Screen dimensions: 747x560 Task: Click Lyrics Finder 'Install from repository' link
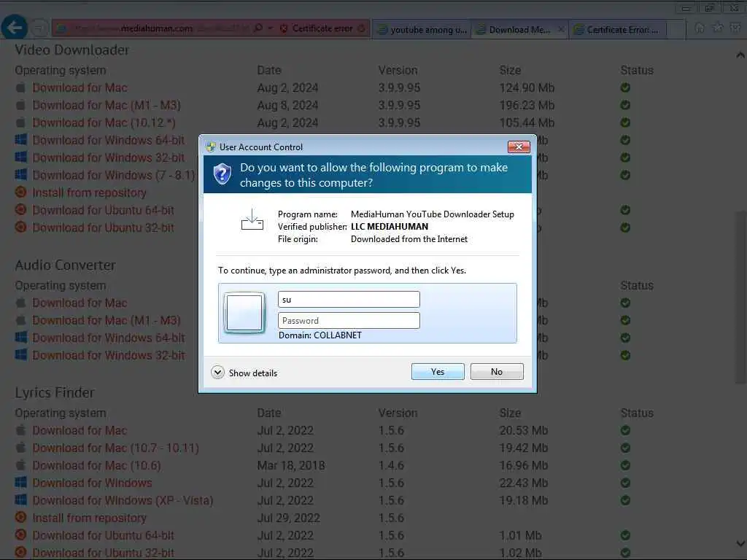89,518
